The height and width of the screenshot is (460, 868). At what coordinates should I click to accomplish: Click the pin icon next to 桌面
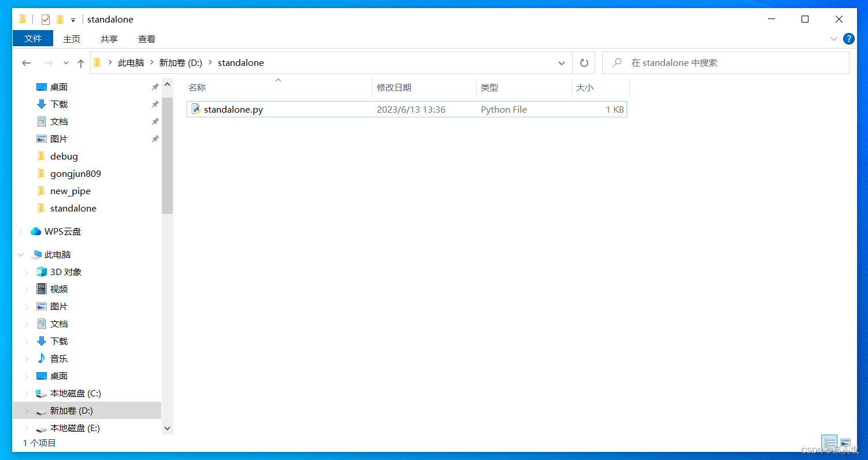[x=155, y=87]
